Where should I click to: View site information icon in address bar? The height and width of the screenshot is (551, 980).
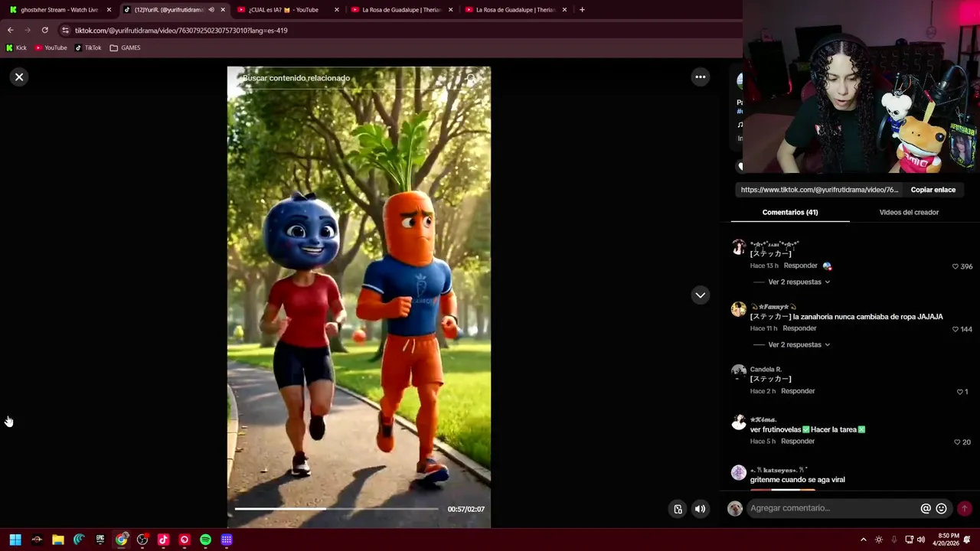click(66, 31)
